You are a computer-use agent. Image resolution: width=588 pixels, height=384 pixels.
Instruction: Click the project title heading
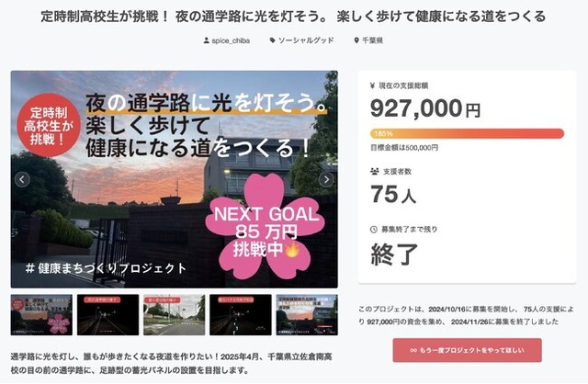point(294,16)
